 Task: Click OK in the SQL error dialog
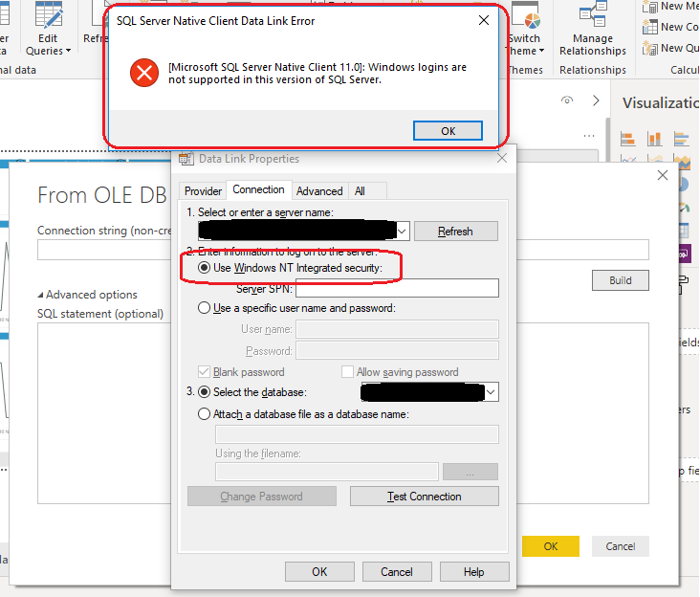pos(448,131)
